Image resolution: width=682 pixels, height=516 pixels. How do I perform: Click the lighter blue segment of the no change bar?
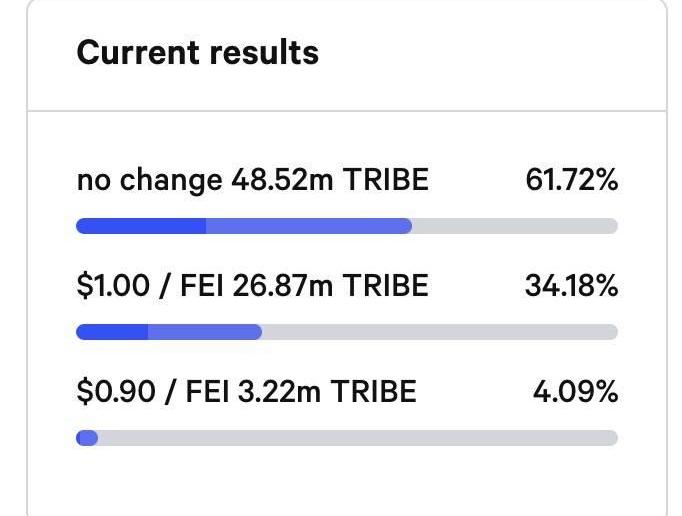(x=309, y=226)
